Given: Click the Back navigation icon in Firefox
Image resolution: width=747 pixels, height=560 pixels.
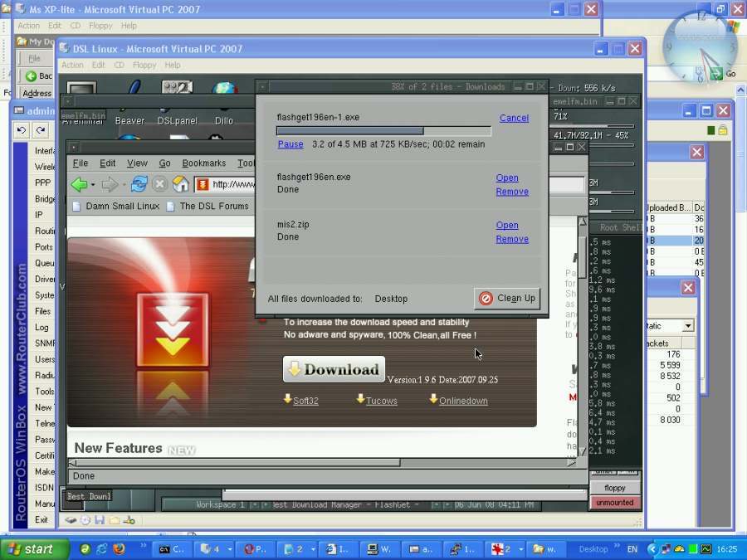Looking at the screenshot, I should [79, 184].
